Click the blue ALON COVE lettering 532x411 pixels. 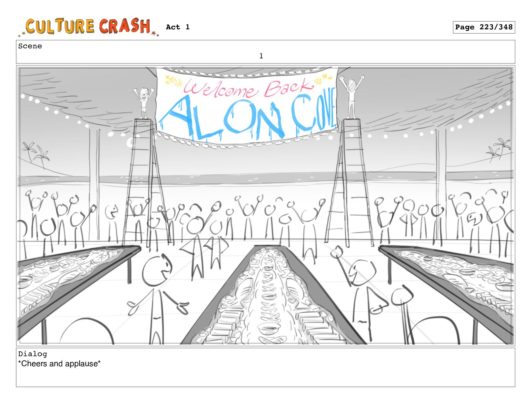pos(248,119)
